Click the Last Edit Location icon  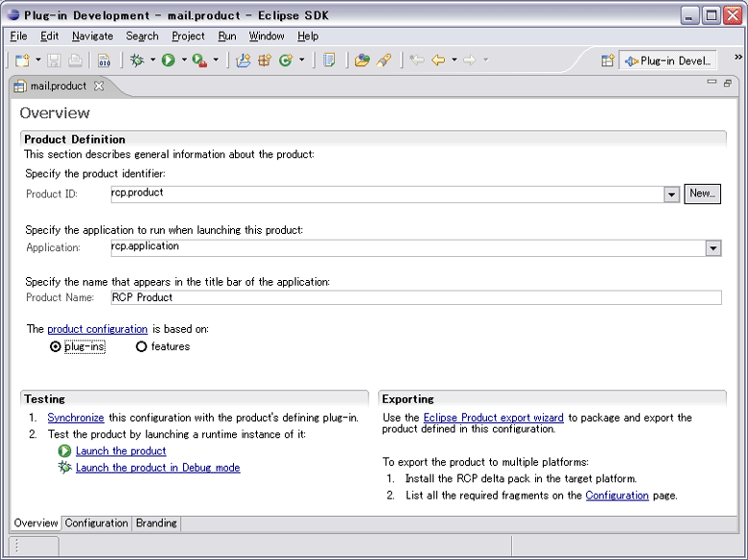[x=417, y=60]
